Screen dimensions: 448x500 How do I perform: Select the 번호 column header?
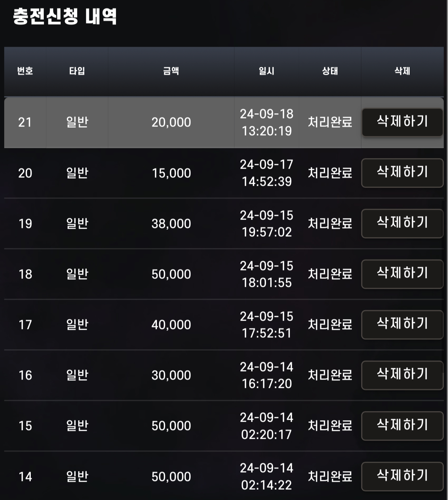[25, 71]
